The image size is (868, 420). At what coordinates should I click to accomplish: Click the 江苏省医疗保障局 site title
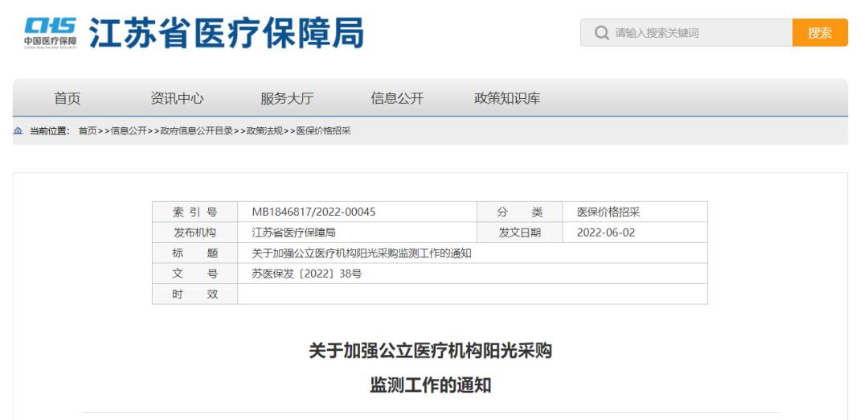tap(227, 33)
